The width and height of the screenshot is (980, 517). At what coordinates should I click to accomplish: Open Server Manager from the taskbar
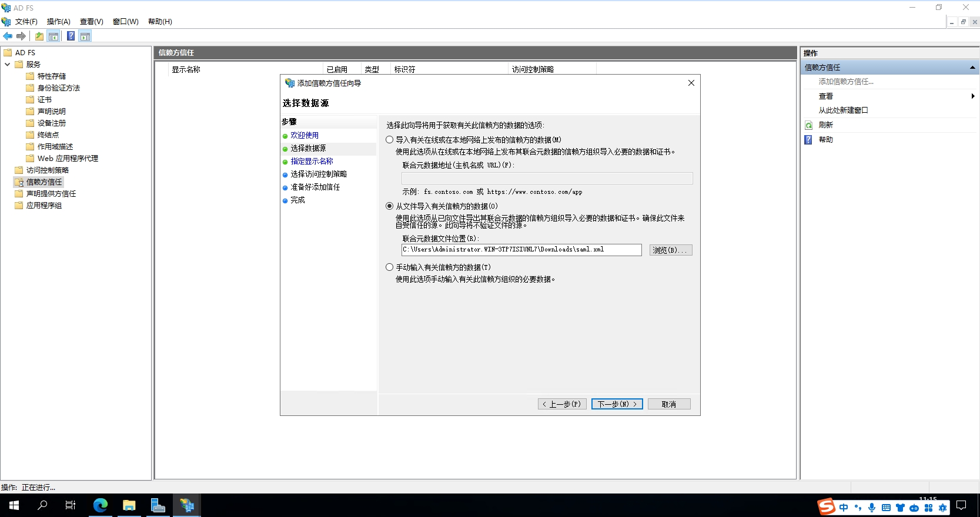[158, 505]
